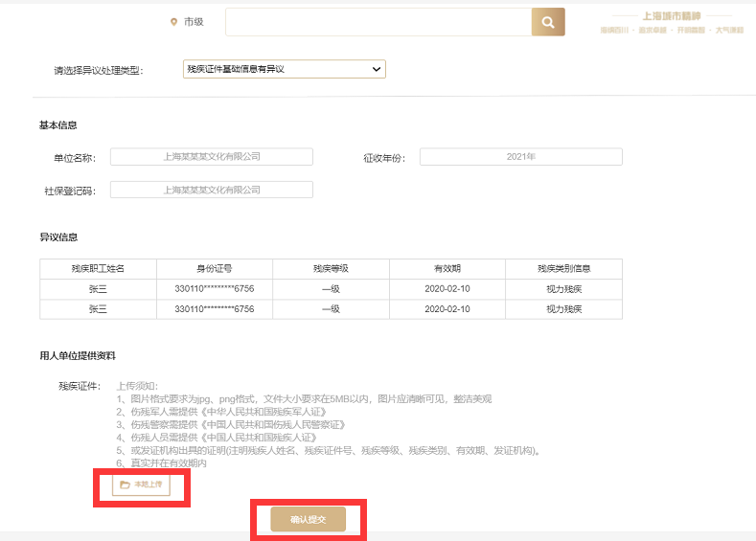Click second row's 视力残疾 cell
The height and width of the screenshot is (541, 756).
tap(563, 309)
